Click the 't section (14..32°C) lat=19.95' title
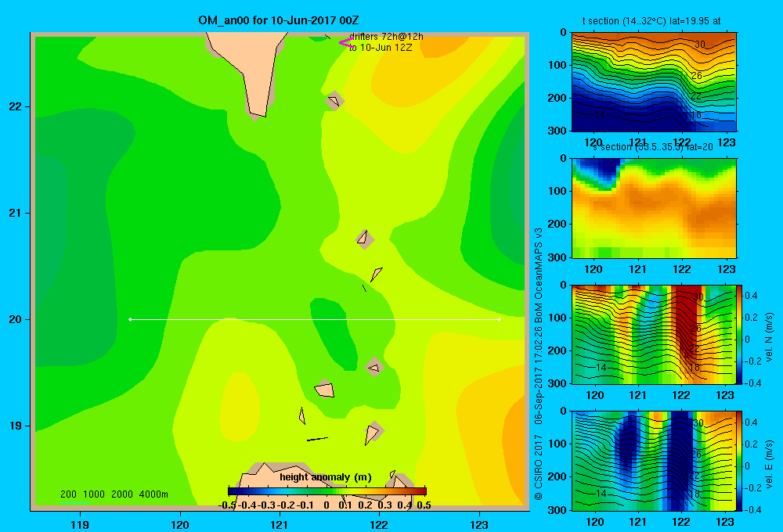Screen dimensions: 783x532 (651, 21)
